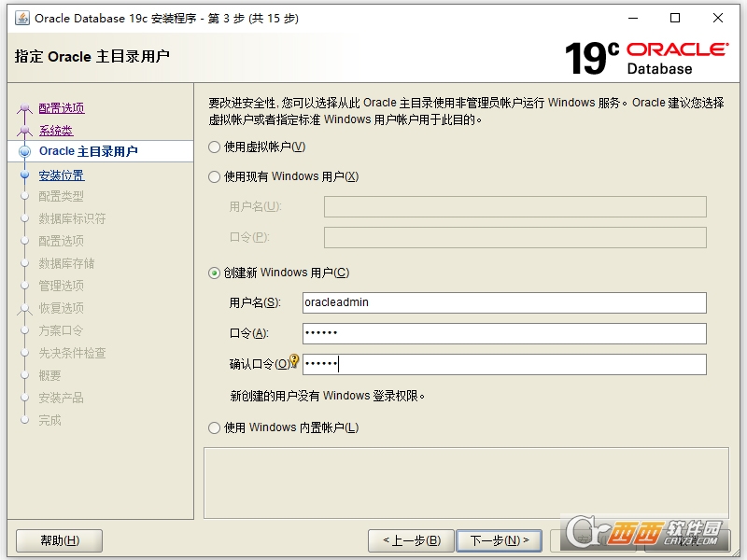Minimize the installer window

click(x=633, y=18)
